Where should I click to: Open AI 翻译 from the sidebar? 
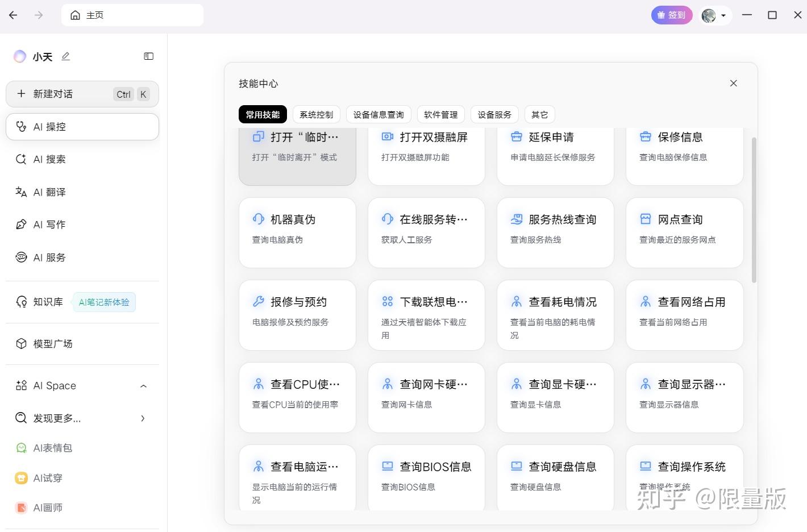point(82,192)
